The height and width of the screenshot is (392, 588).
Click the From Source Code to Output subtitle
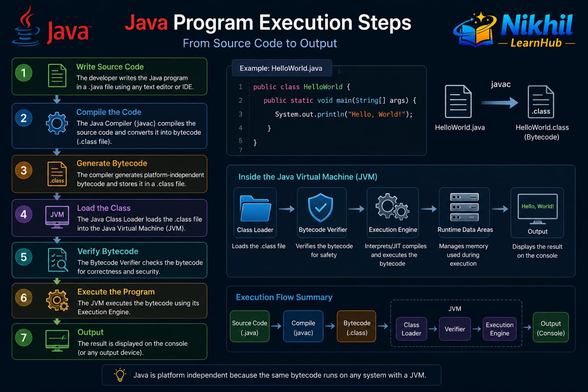tap(260, 43)
